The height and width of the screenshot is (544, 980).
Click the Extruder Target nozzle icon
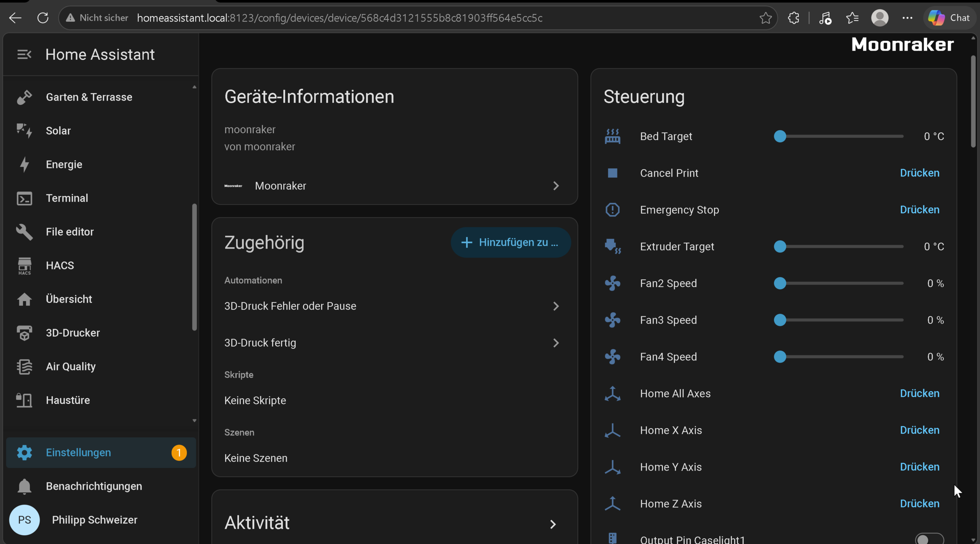point(612,246)
